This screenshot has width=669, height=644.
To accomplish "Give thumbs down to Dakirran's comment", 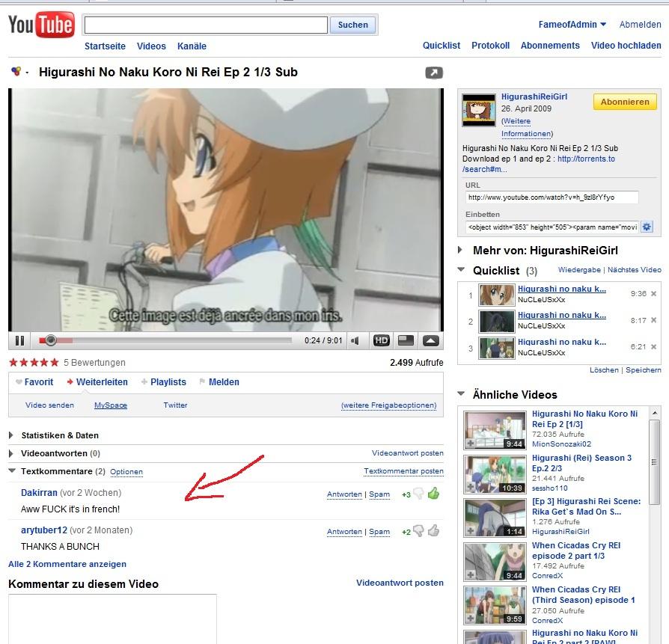I will [x=419, y=494].
